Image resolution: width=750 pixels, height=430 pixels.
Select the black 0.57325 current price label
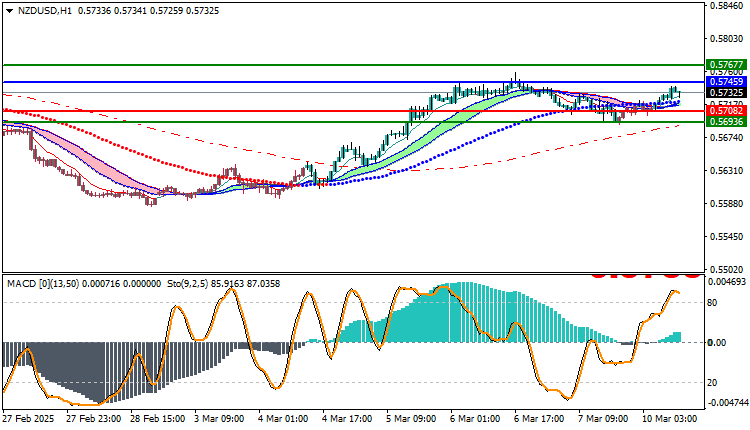click(727, 93)
